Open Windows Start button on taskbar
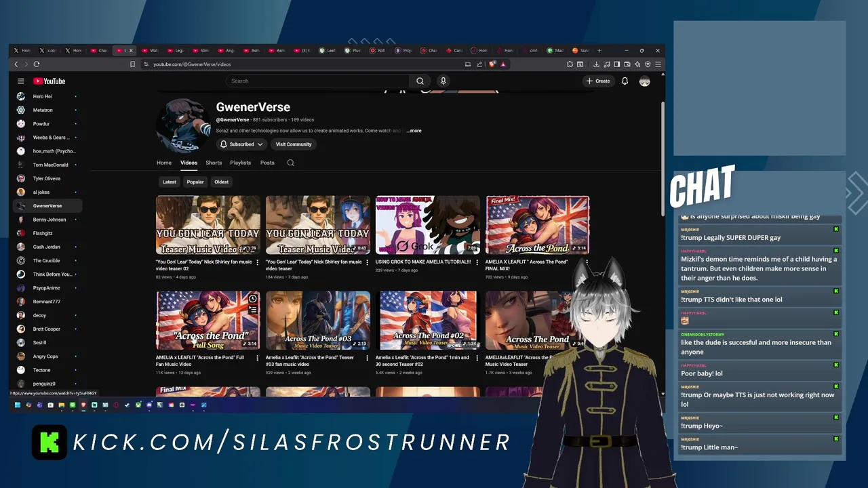This screenshot has width=868, height=488. click(x=18, y=405)
